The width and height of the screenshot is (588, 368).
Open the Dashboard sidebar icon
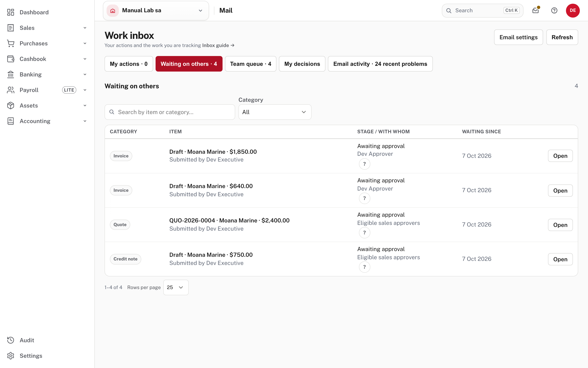tap(10, 12)
